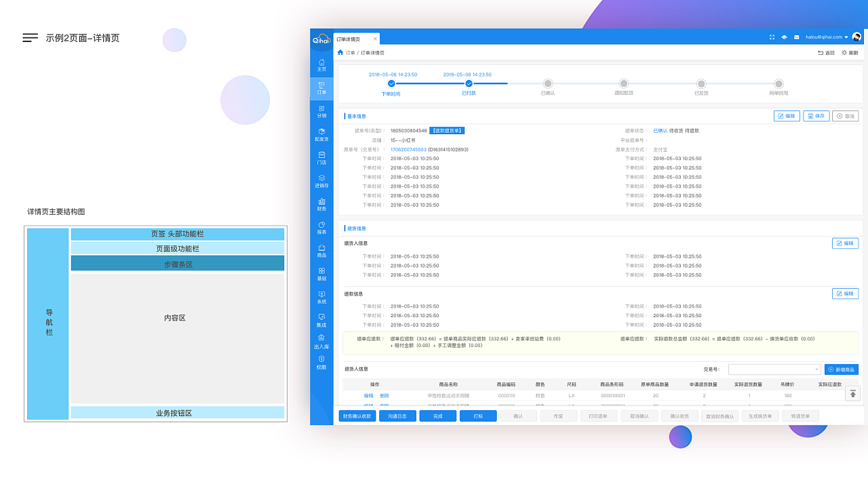Click the 取消确认 button

point(639,416)
